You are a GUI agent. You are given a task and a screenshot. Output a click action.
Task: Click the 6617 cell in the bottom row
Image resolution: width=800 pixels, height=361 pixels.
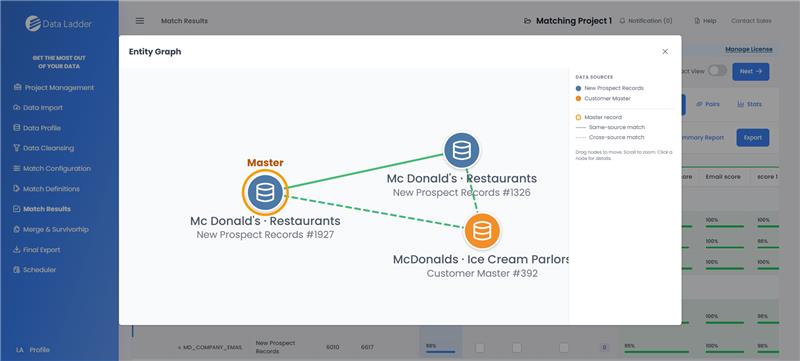pyautogui.click(x=367, y=348)
